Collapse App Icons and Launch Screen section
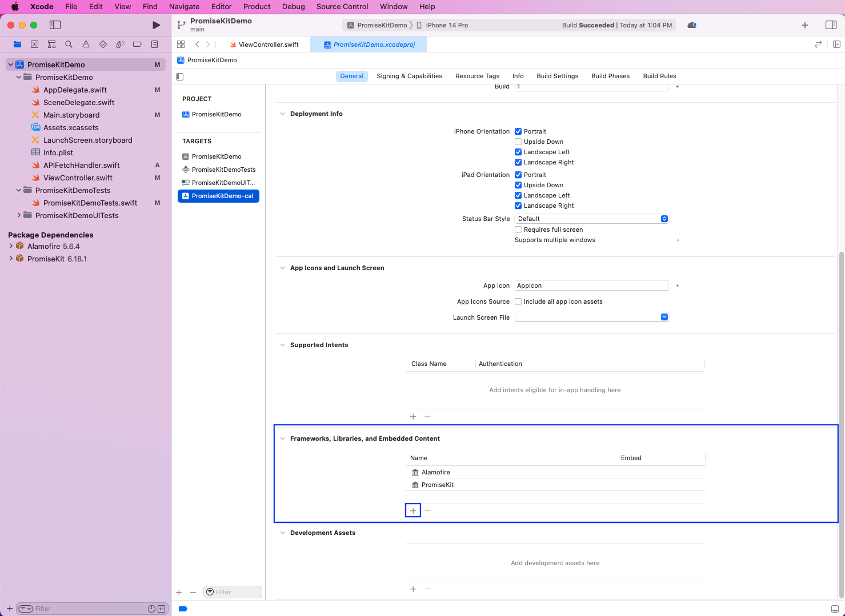 pos(282,268)
